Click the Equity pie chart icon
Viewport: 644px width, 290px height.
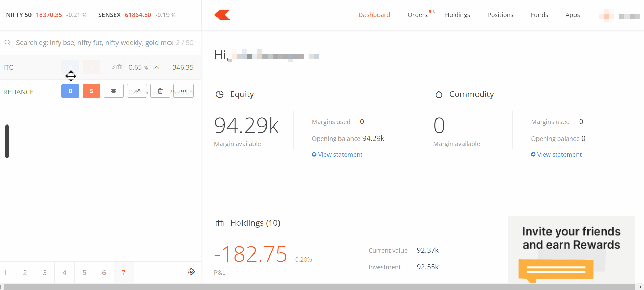coord(220,94)
